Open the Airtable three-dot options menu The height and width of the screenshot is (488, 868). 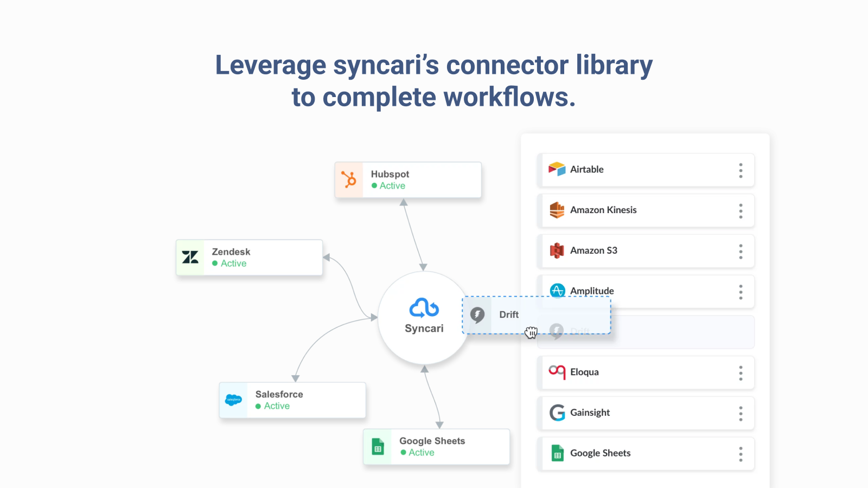click(x=741, y=170)
